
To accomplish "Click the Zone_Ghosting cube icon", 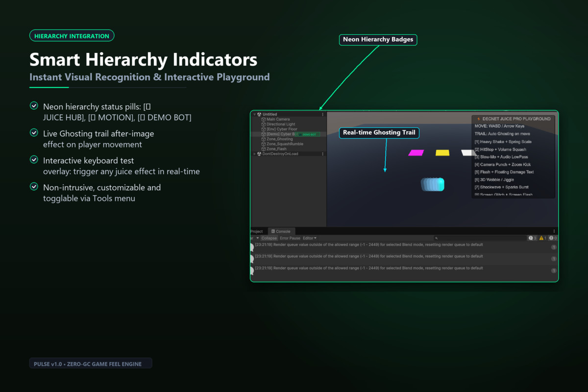I will tap(264, 139).
